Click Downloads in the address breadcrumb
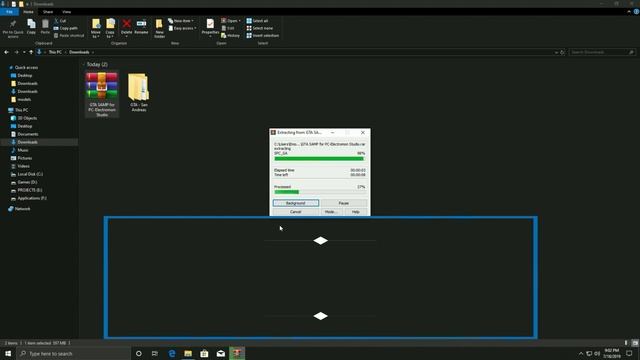The image size is (640, 360). pos(79,52)
